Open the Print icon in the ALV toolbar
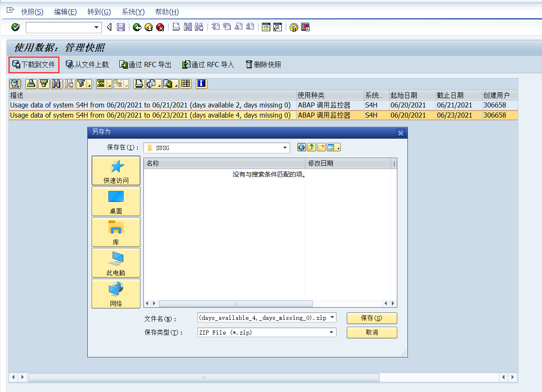The width and height of the screenshot is (542, 392). 139,84
